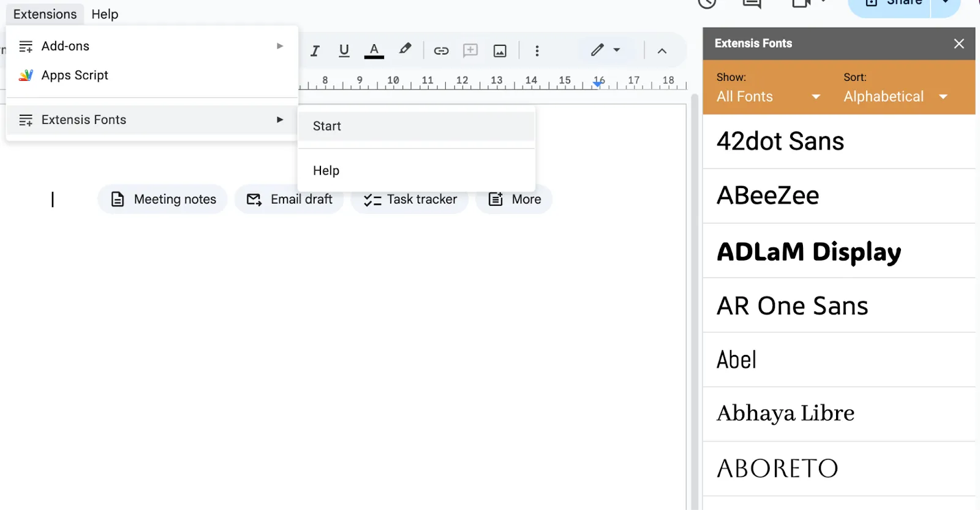The image size is (980, 510).
Task: Click the add comment icon
Action: 470,51
